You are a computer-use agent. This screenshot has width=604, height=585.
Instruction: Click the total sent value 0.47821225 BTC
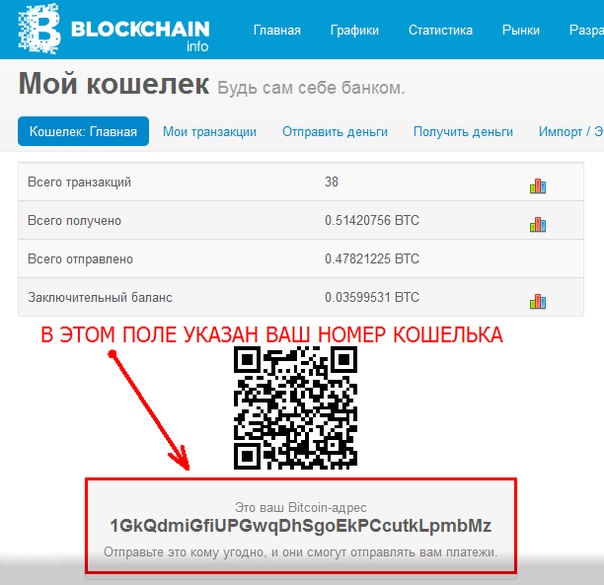372,259
